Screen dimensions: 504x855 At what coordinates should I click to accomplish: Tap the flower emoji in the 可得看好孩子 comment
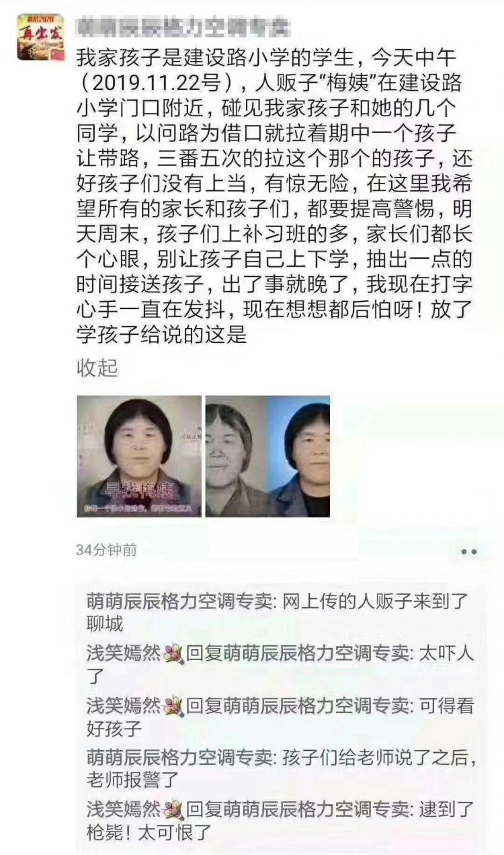173,705
